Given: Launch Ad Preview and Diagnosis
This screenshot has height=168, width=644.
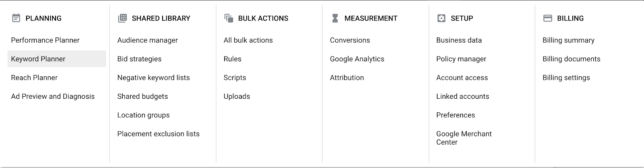Looking at the screenshot, I should [53, 96].
